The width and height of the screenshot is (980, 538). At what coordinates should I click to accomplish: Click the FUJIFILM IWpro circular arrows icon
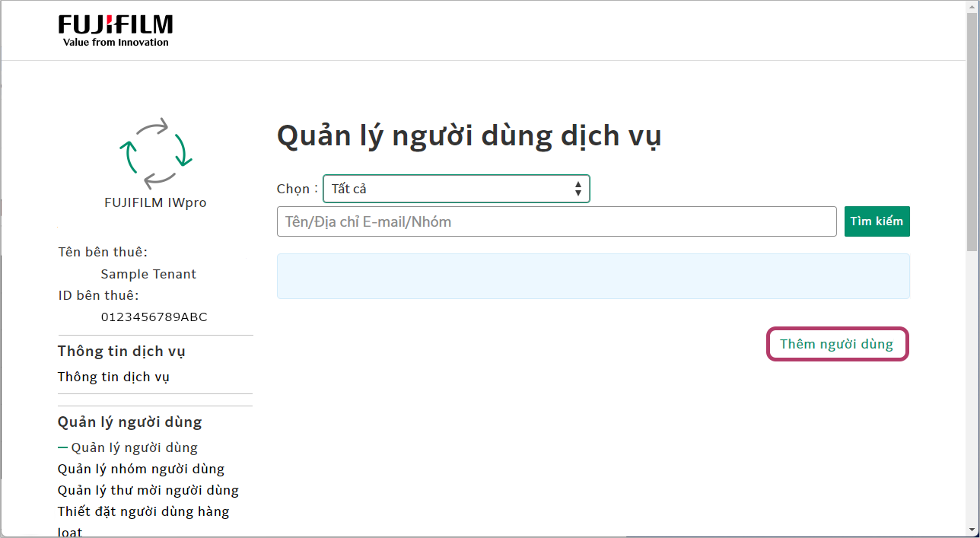155,153
